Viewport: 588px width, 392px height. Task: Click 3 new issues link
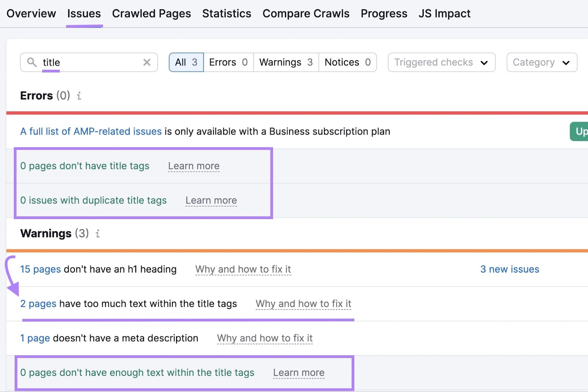[x=509, y=269]
